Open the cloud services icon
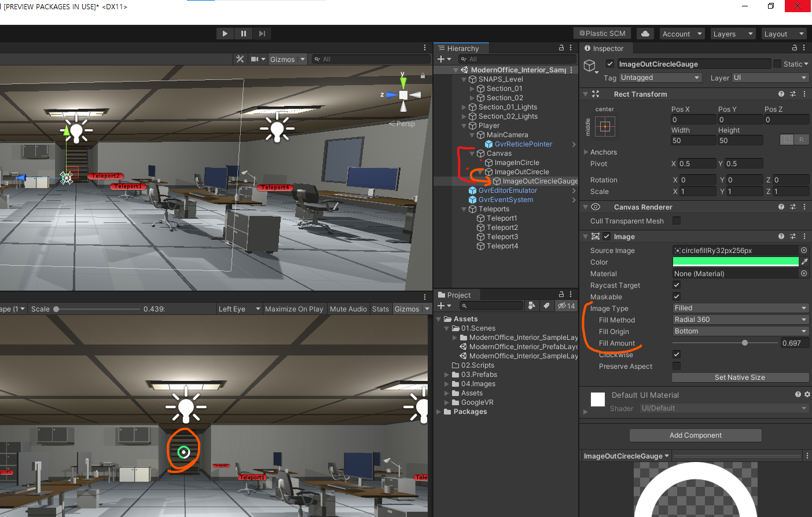Viewport: 812px width, 517px height. point(645,34)
